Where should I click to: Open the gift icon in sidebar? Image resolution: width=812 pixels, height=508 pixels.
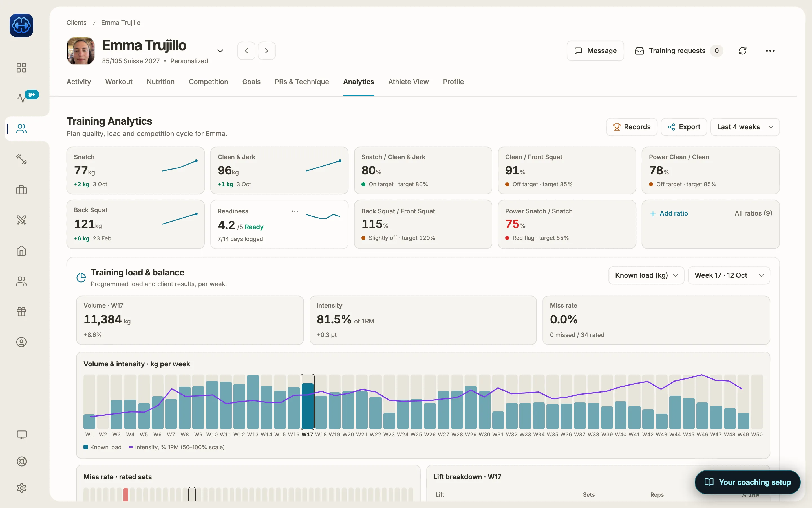[21, 312]
